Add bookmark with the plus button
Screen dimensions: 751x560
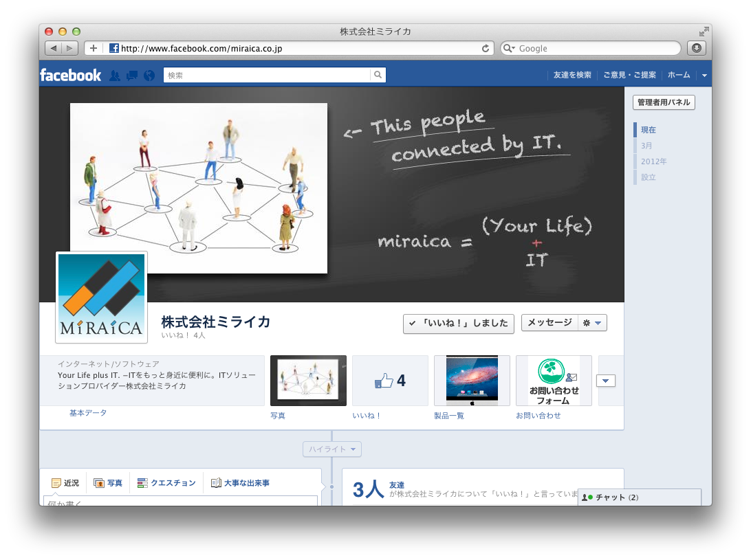94,48
